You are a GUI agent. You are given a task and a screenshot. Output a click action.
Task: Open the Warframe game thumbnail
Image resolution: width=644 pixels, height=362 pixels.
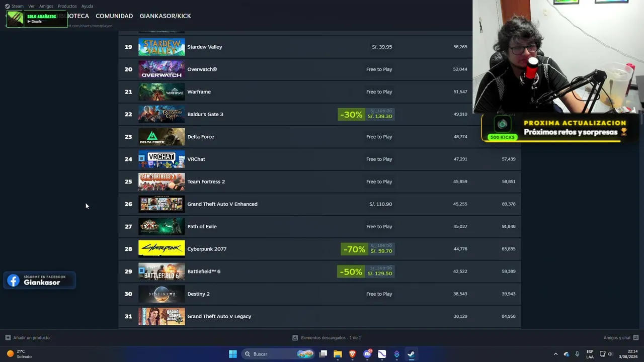pyautogui.click(x=162, y=92)
